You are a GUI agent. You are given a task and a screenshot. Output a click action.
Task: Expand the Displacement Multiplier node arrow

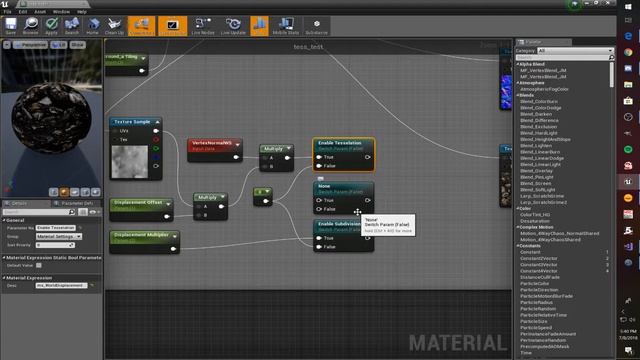pos(175,236)
